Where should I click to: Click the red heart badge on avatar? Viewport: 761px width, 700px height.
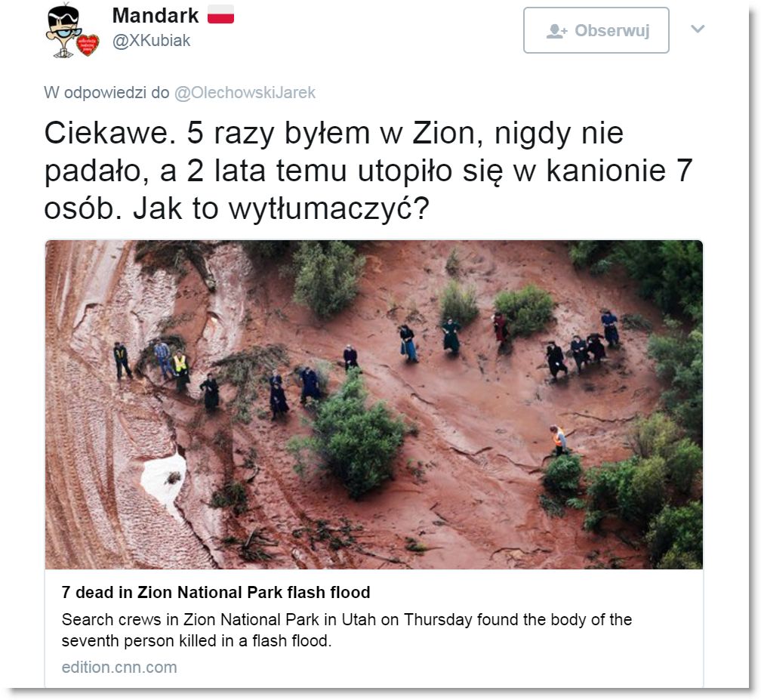pyautogui.click(x=88, y=45)
